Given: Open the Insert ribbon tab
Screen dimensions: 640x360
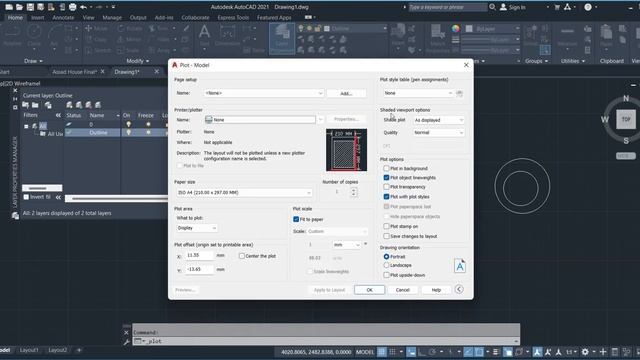Looking at the screenshot, I should tap(38, 18).
